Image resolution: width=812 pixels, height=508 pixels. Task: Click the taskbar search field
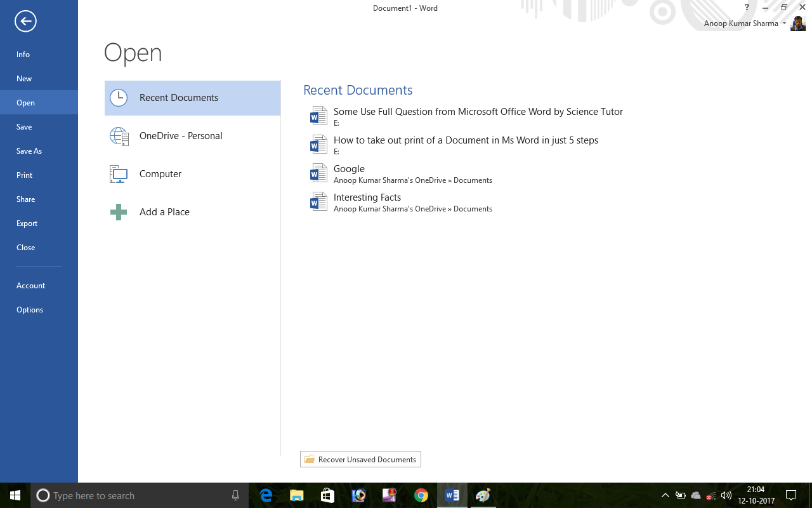point(127,495)
